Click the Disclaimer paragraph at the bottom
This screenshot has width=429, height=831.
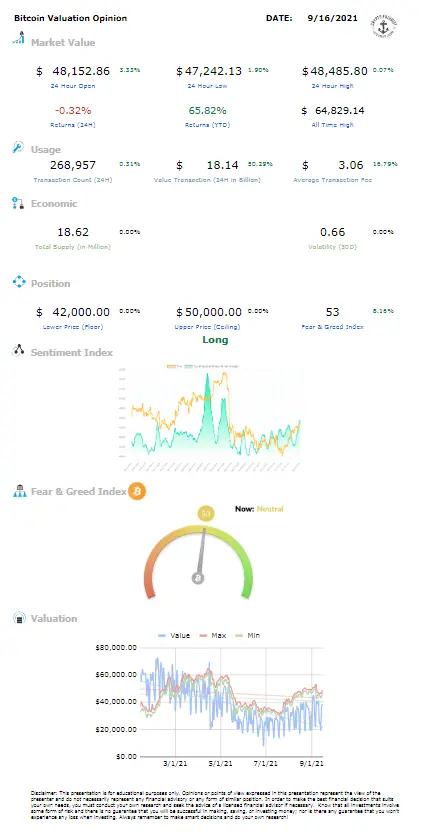click(215, 806)
